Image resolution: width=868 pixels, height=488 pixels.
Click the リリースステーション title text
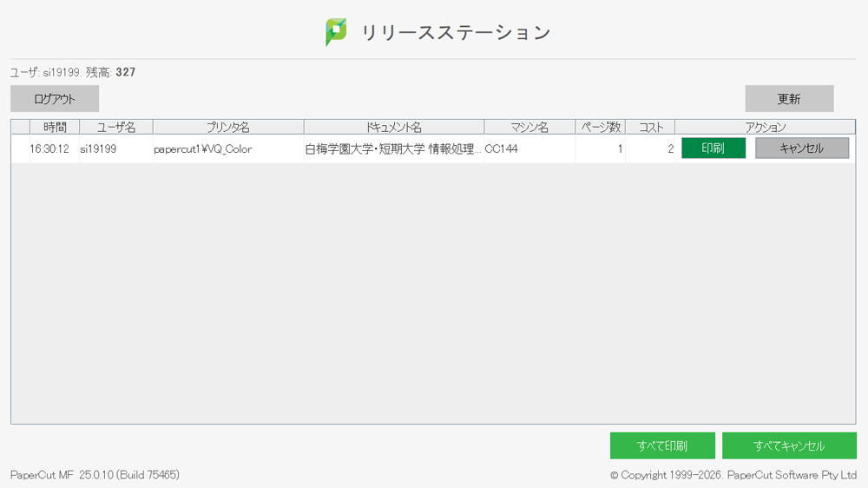456,32
